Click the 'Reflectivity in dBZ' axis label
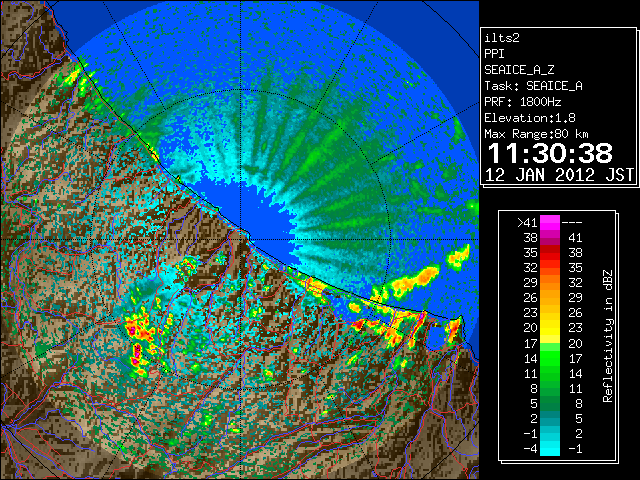 608,336
